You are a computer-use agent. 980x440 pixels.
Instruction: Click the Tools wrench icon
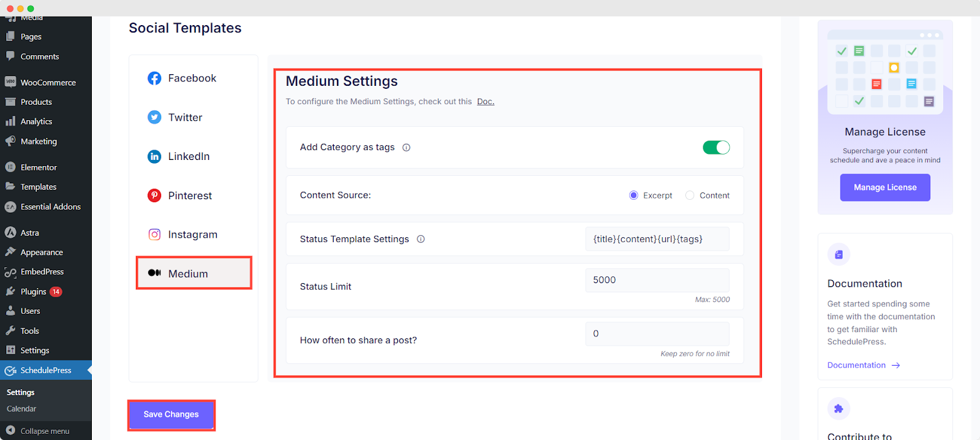click(x=10, y=330)
